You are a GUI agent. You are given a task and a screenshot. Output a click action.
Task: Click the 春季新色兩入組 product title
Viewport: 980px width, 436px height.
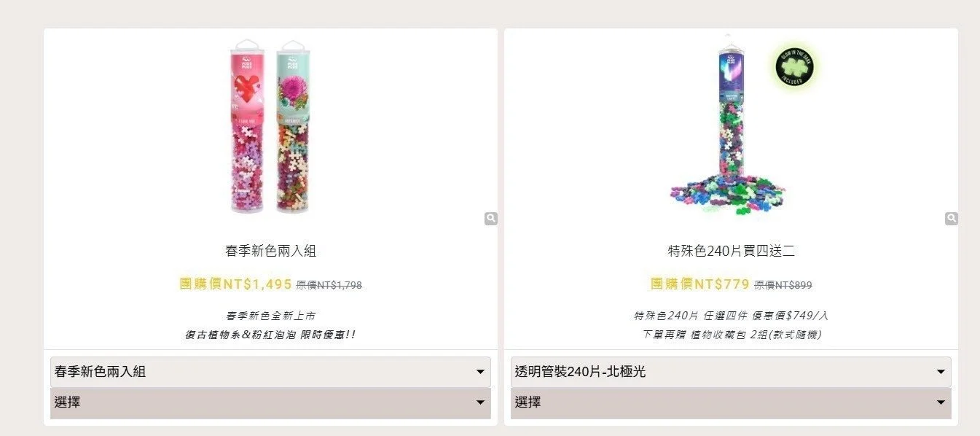(270, 251)
